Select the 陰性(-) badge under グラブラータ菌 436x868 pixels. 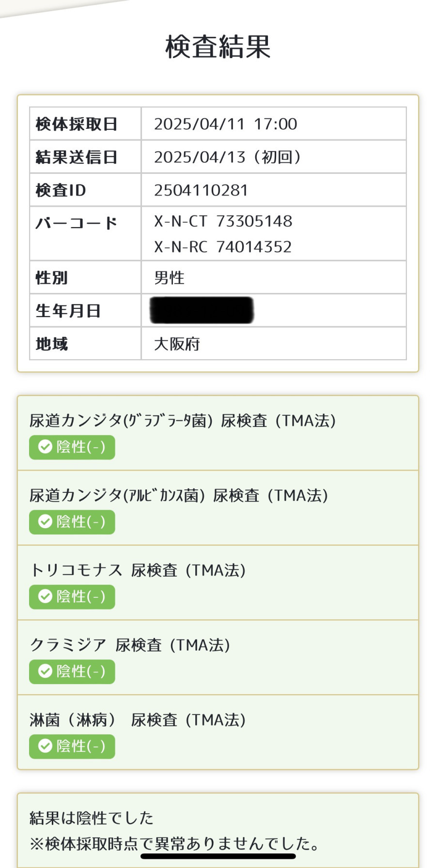[x=72, y=447]
